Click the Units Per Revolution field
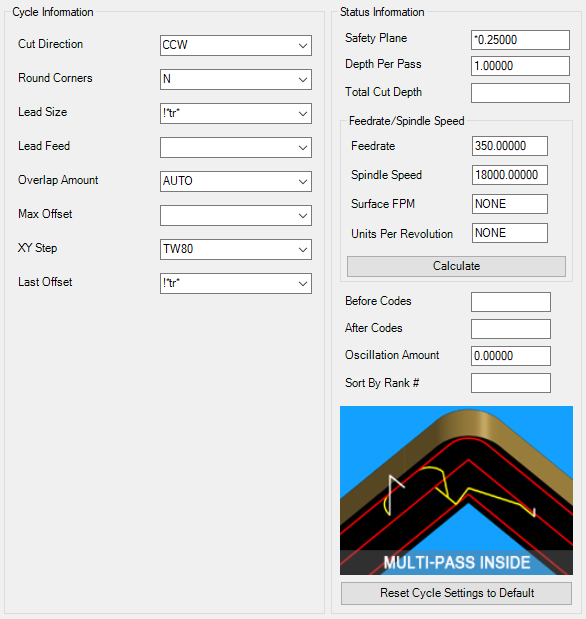This screenshot has width=586, height=619. point(509,233)
